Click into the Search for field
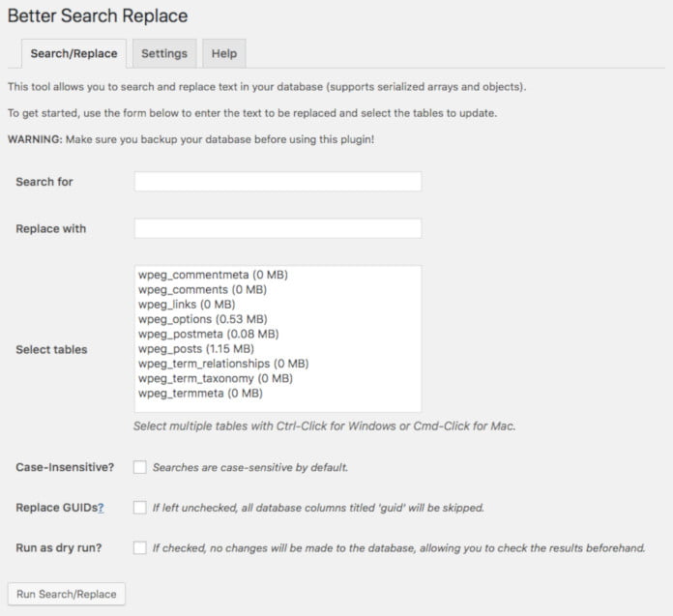The width and height of the screenshot is (673, 616). tap(278, 182)
